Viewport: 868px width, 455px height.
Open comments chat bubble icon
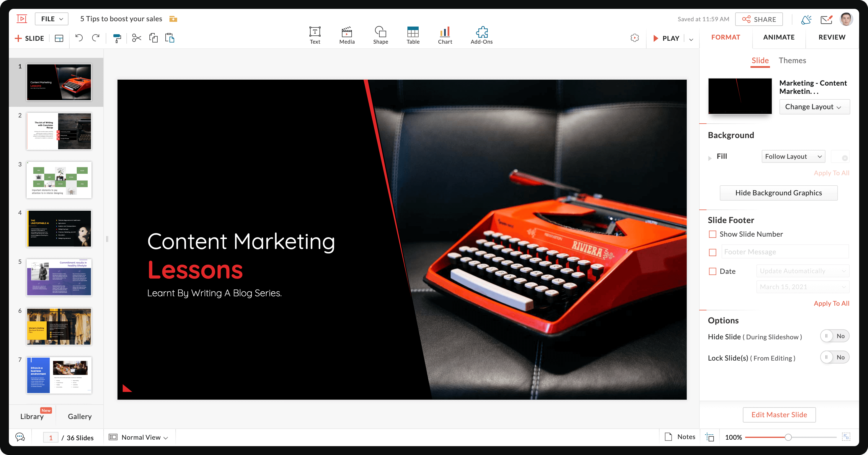pyautogui.click(x=20, y=437)
